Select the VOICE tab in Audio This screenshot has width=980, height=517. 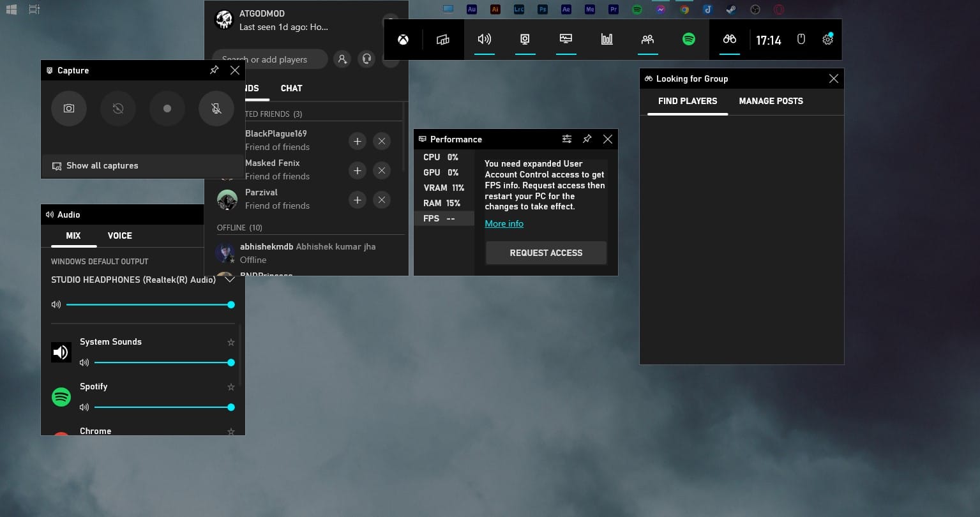tap(120, 236)
